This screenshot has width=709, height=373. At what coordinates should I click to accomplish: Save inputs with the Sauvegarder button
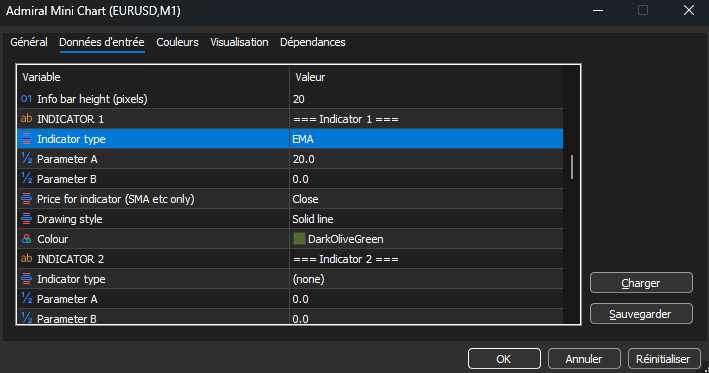641,314
